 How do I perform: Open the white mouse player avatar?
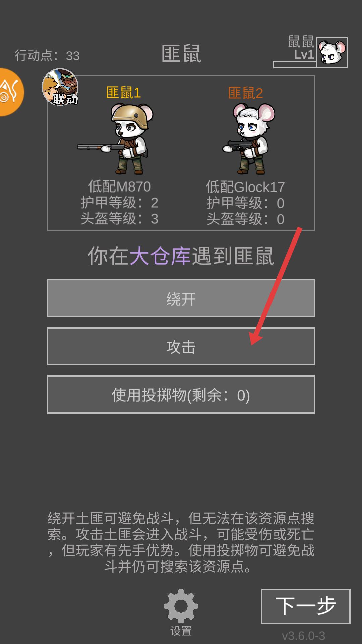[332, 52]
